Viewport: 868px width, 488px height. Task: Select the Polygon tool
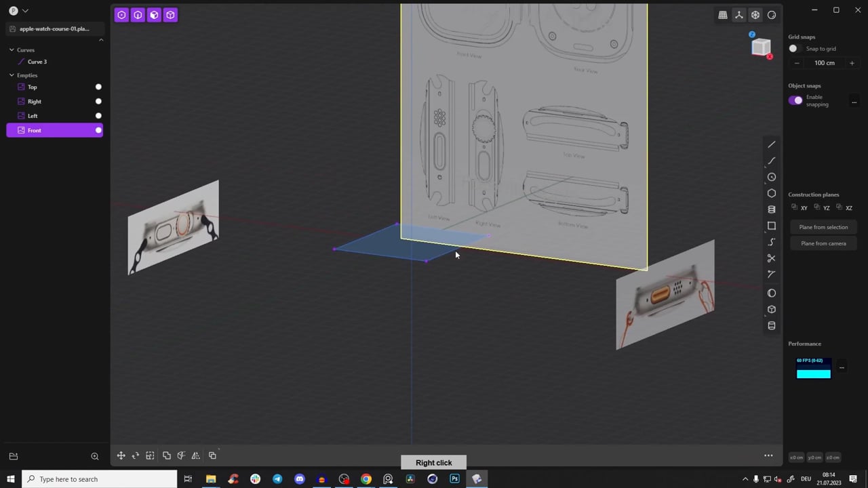pos(771,193)
